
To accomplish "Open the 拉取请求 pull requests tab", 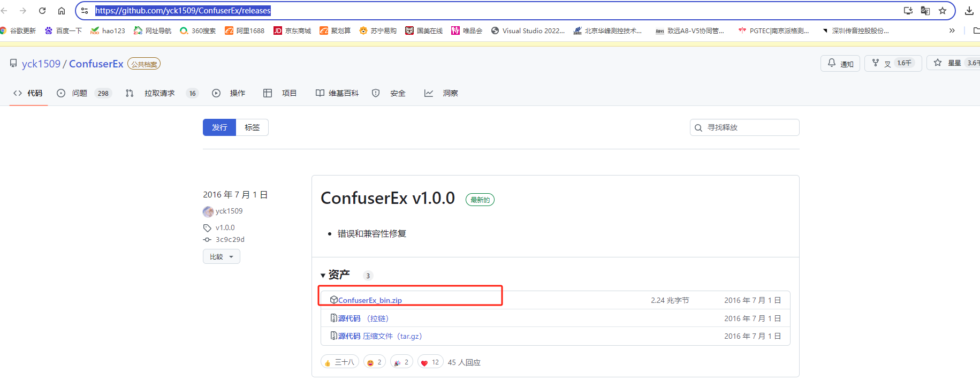I will [x=162, y=93].
